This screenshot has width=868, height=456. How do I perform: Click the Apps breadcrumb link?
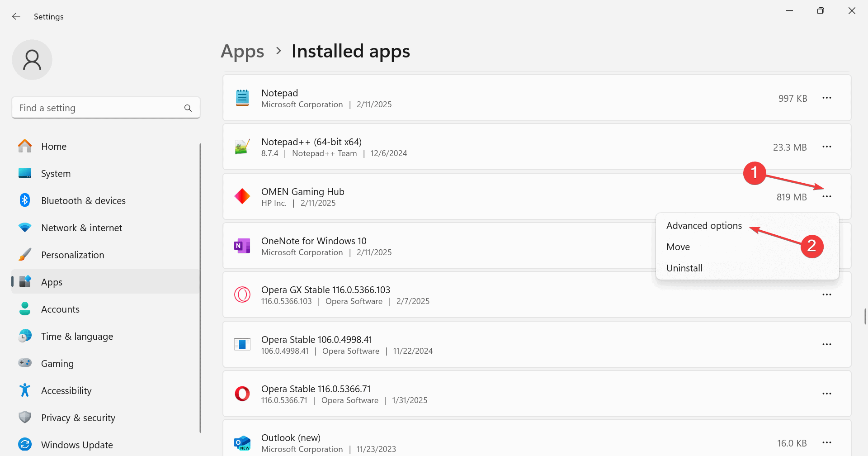click(x=242, y=51)
